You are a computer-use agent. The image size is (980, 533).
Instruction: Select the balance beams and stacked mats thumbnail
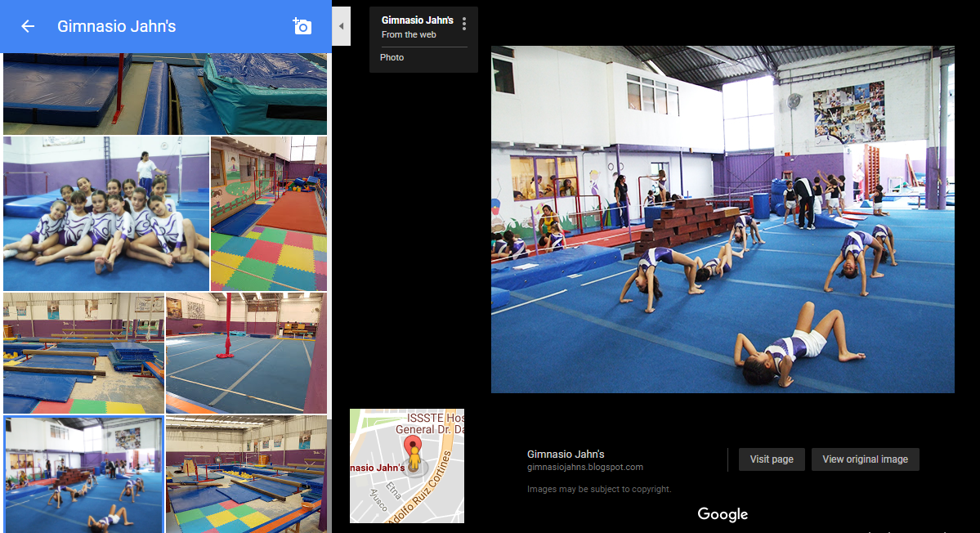click(83, 353)
